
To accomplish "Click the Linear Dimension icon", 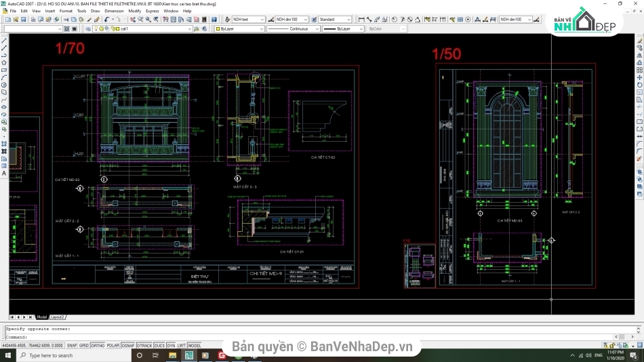I will tap(361, 20).
